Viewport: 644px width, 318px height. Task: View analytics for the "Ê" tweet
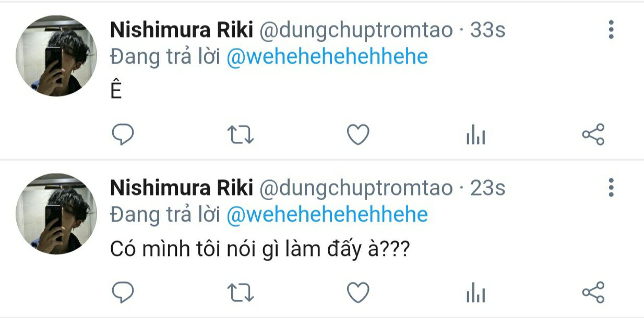[475, 136]
